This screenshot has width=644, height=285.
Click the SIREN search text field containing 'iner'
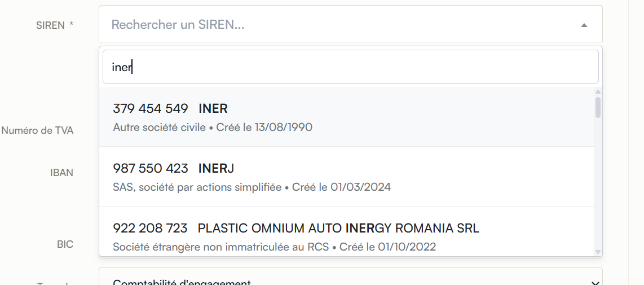coord(350,67)
